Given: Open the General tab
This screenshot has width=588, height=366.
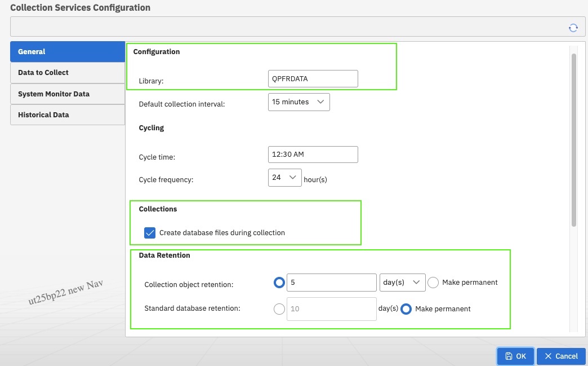Looking at the screenshot, I should [x=68, y=52].
